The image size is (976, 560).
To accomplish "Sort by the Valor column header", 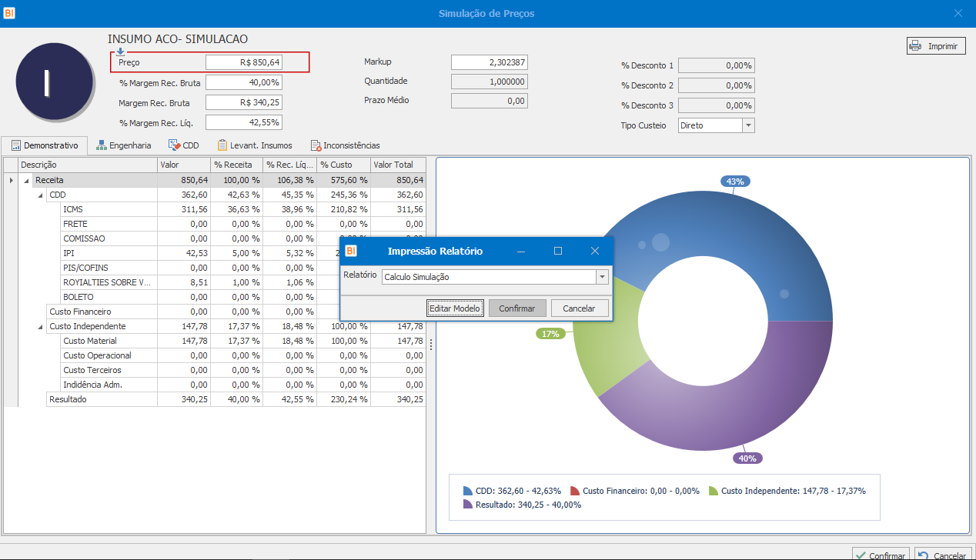I will coord(182,165).
